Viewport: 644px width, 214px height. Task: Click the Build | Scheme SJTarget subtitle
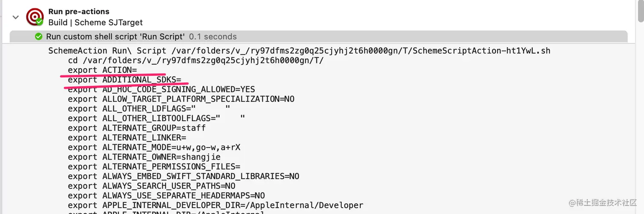(95, 22)
